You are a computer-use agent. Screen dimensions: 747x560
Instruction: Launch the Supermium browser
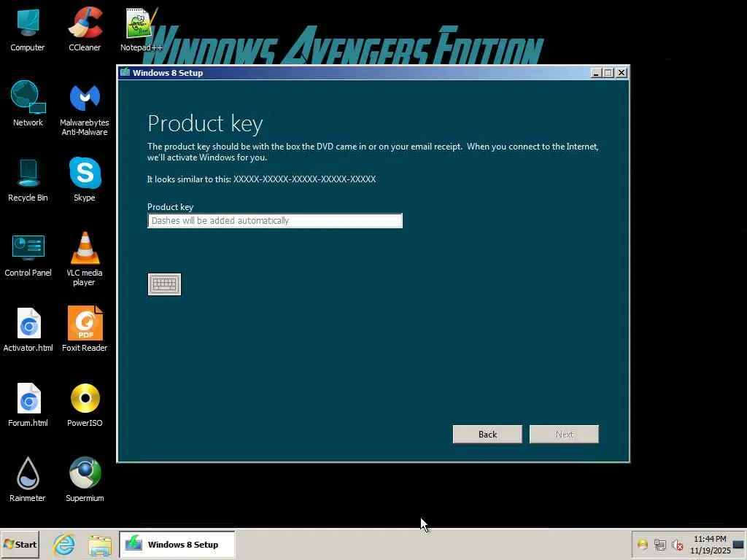85,479
